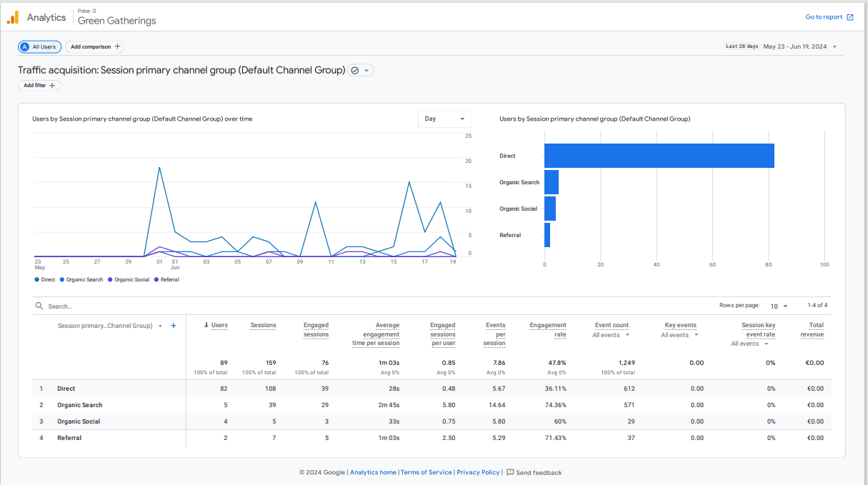Click the Google Analytics logo icon

13,17
